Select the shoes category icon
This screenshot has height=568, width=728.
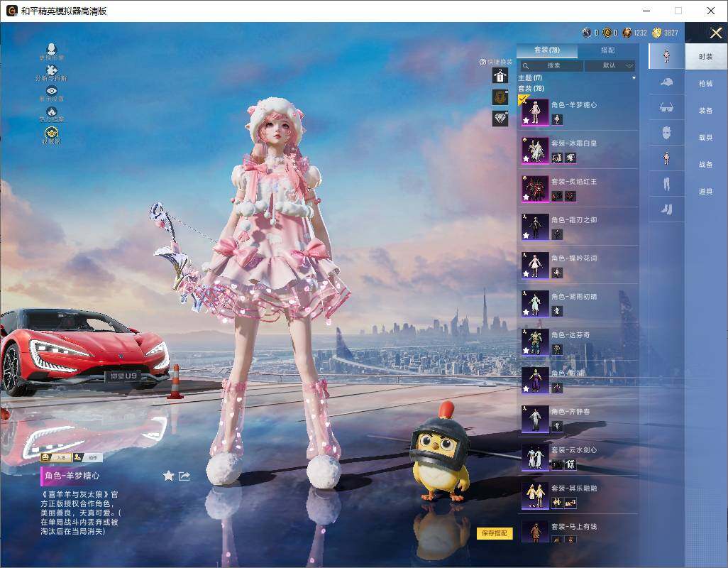click(x=666, y=209)
